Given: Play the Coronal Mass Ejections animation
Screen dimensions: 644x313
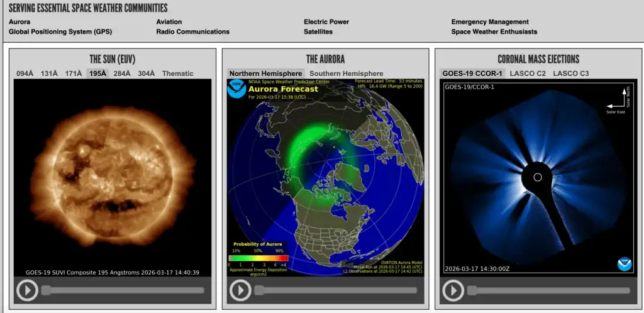Looking at the screenshot, I should pyautogui.click(x=453, y=290).
